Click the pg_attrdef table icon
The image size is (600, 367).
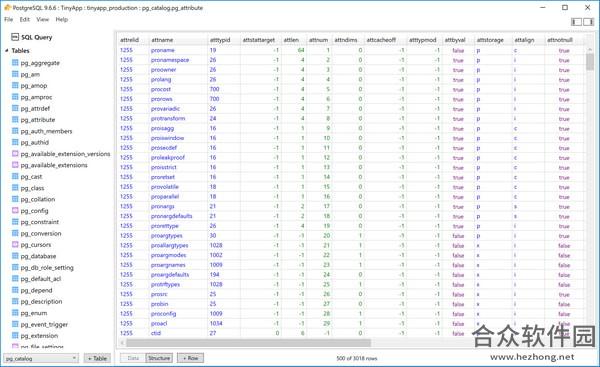(x=15, y=108)
